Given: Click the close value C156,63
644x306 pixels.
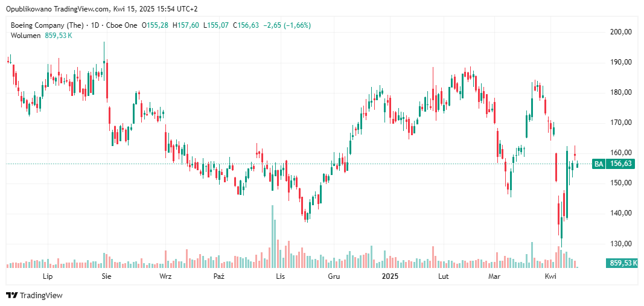Looking at the screenshot, I should [246, 25].
